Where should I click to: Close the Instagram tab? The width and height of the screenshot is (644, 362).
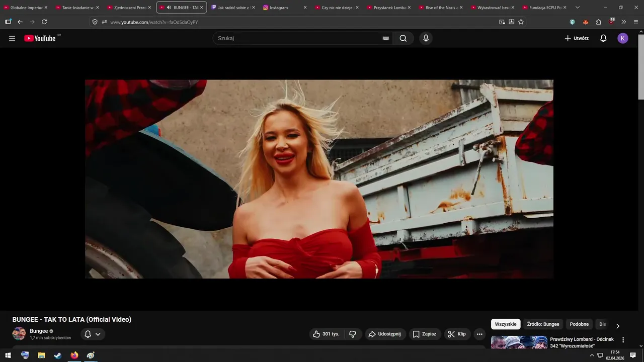305,8
